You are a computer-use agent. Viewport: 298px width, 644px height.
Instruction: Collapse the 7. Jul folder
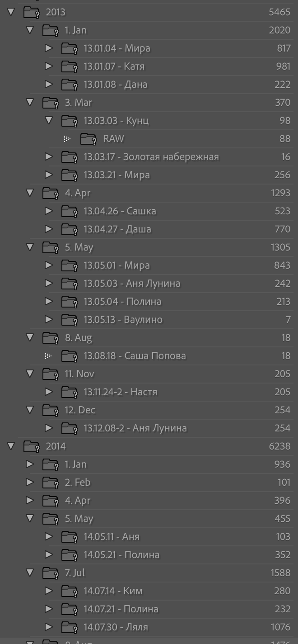click(30, 573)
